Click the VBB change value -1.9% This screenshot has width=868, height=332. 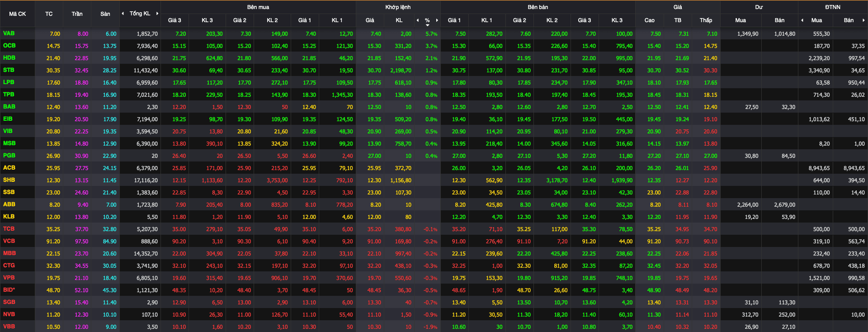[430, 327]
